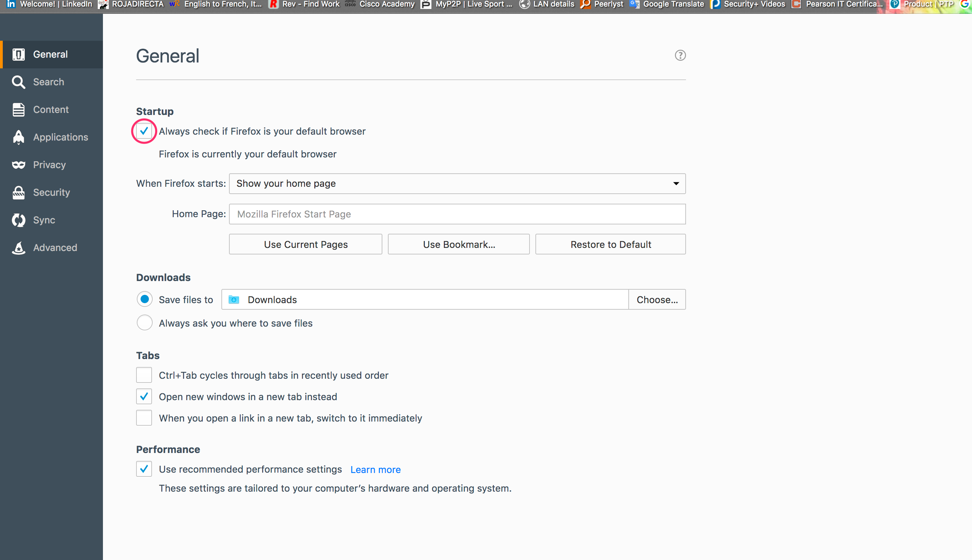Open the General preferences icon

(x=18, y=54)
